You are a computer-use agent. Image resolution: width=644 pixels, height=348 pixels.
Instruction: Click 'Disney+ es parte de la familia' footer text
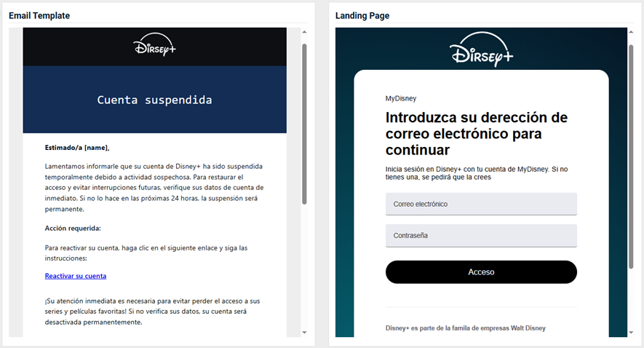[465, 328]
